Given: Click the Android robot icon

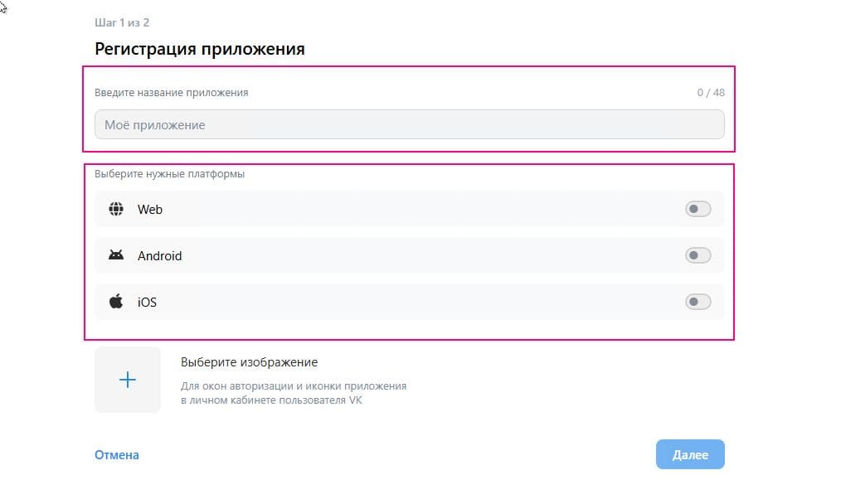Looking at the screenshot, I should [116, 256].
